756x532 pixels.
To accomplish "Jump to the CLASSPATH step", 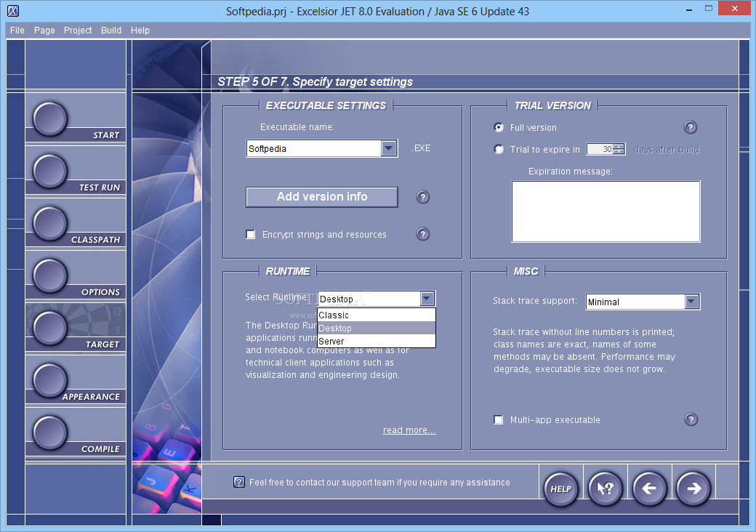I will click(50, 224).
